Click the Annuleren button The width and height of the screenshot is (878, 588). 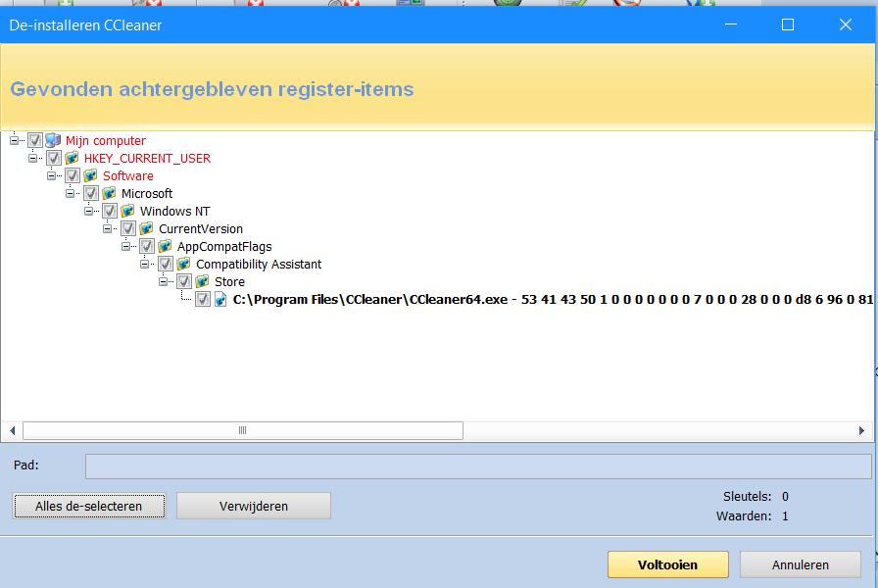[x=801, y=564]
